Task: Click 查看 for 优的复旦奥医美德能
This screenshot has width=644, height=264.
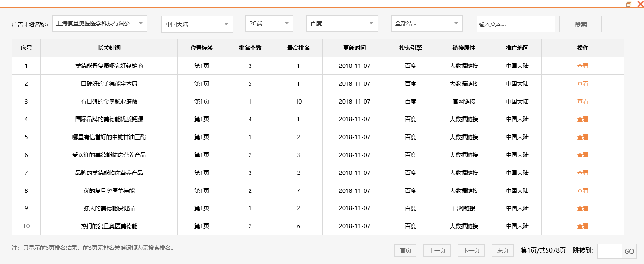Action: coord(583,191)
